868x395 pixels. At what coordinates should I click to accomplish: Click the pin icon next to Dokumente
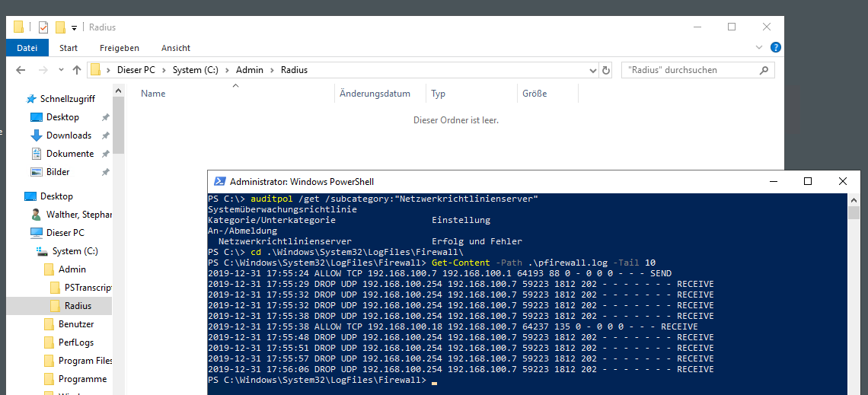105,154
